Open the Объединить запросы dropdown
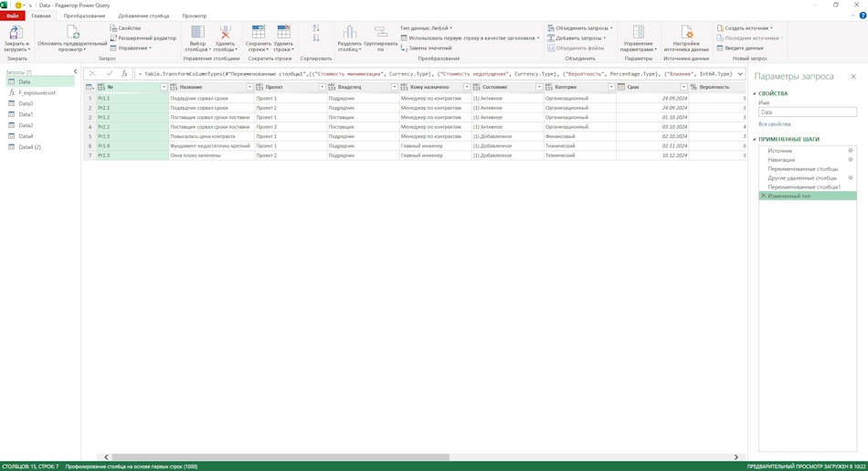Screen dimensions: 868x471 point(579,27)
